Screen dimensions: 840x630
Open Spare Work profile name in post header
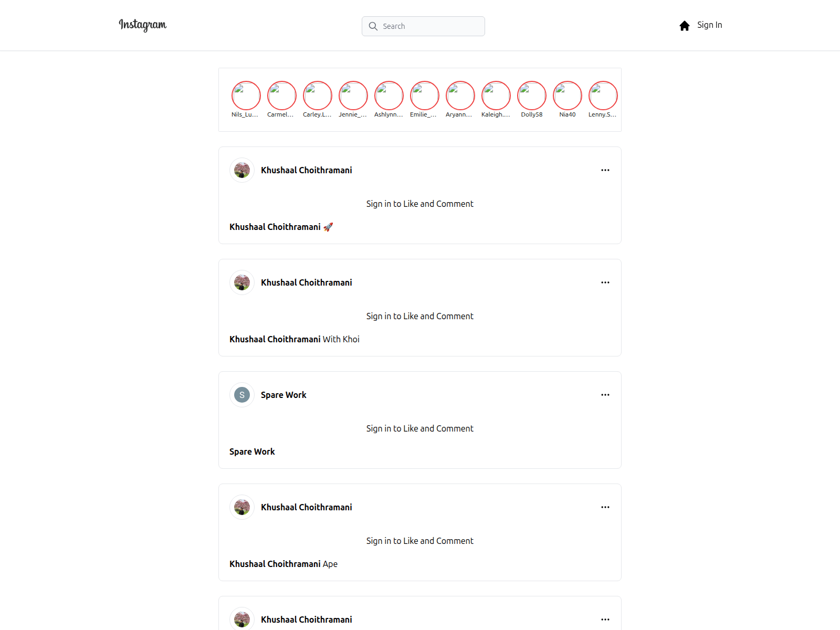tap(283, 395)
